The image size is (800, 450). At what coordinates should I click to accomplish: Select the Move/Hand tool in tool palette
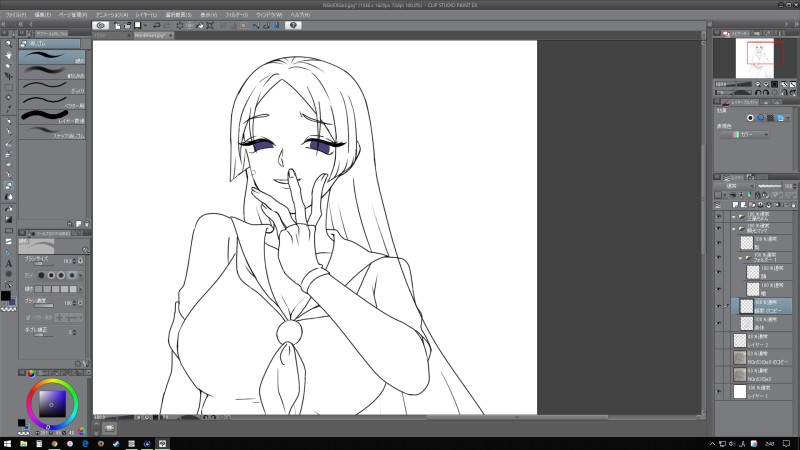pyautogui.click(x=9, y=55)
